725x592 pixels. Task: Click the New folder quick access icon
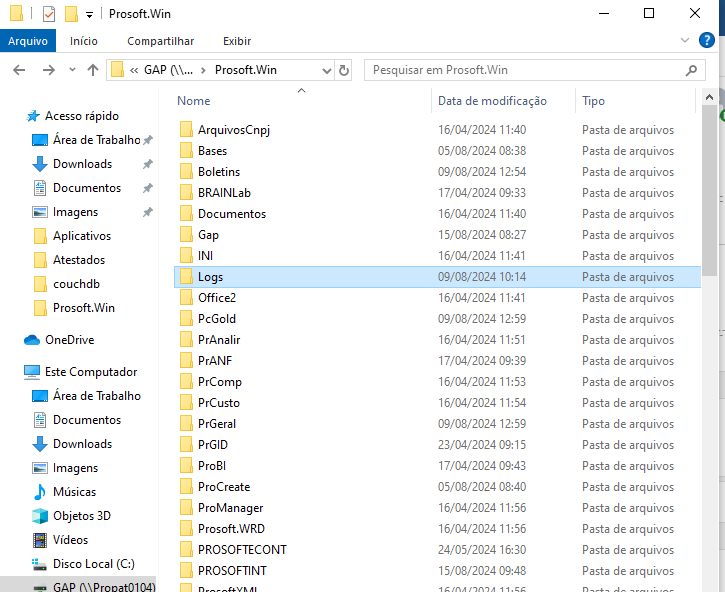coord(71,14)
